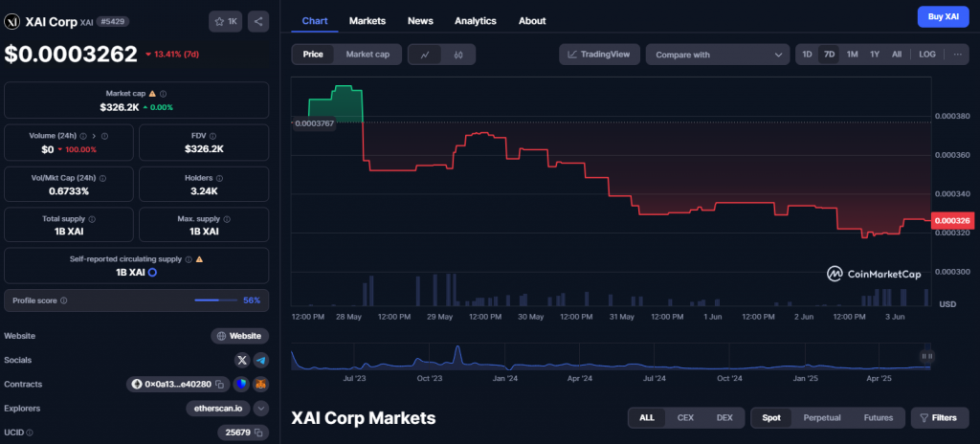Visit the Website link button
This screenshot has height=444, width=980.
coord(239,336)
